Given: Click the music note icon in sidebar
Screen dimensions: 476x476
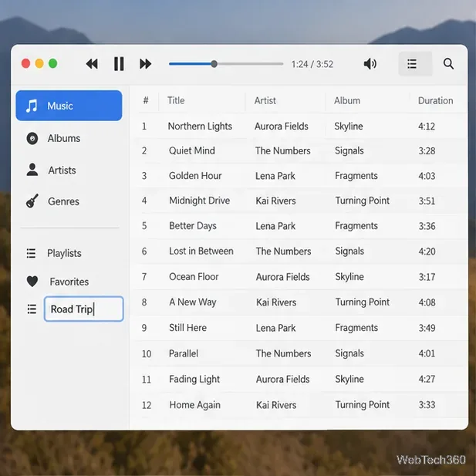Looking at the screenshot, I should coord(32,106).
